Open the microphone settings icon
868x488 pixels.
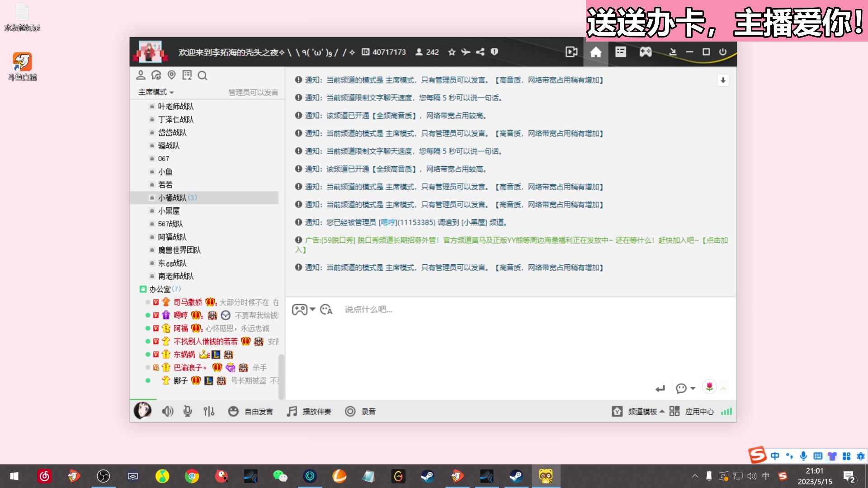click(188, 411)
